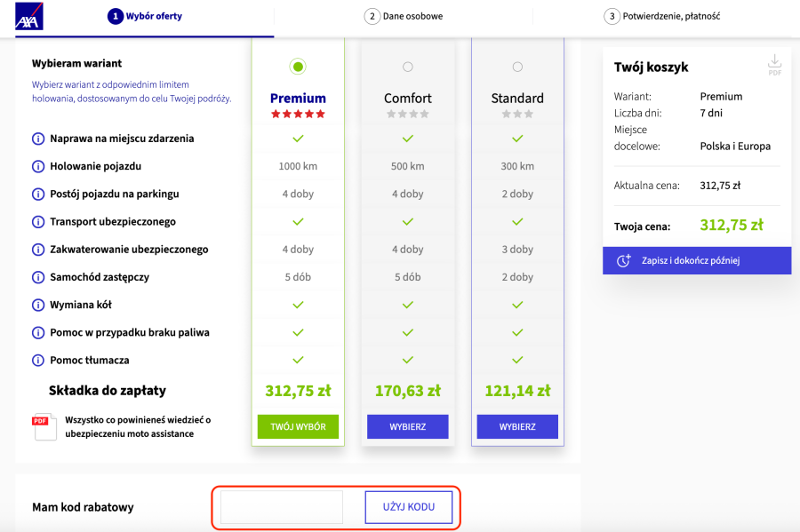Select the Premium variant radio button

(x=298, y=67)
